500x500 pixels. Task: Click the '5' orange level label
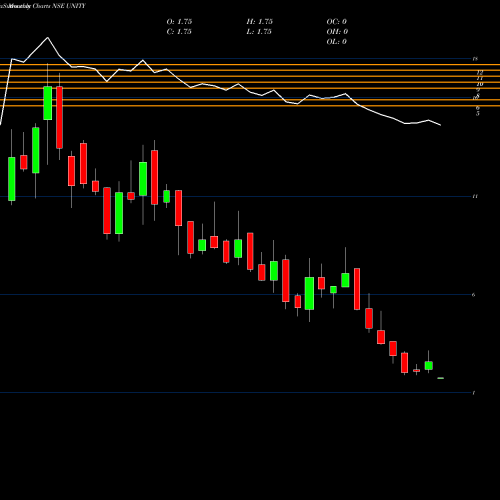478,114
